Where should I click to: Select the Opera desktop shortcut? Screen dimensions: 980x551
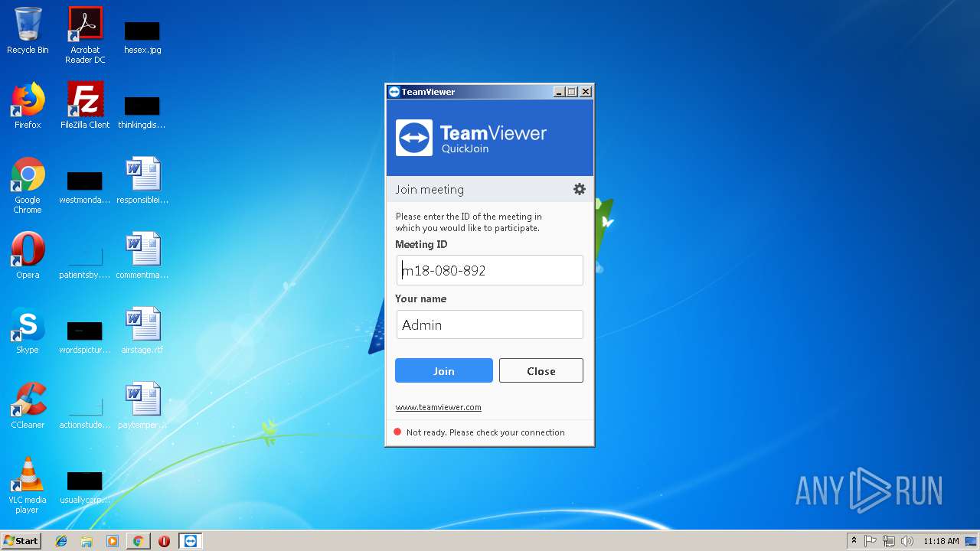pos(28,256)
